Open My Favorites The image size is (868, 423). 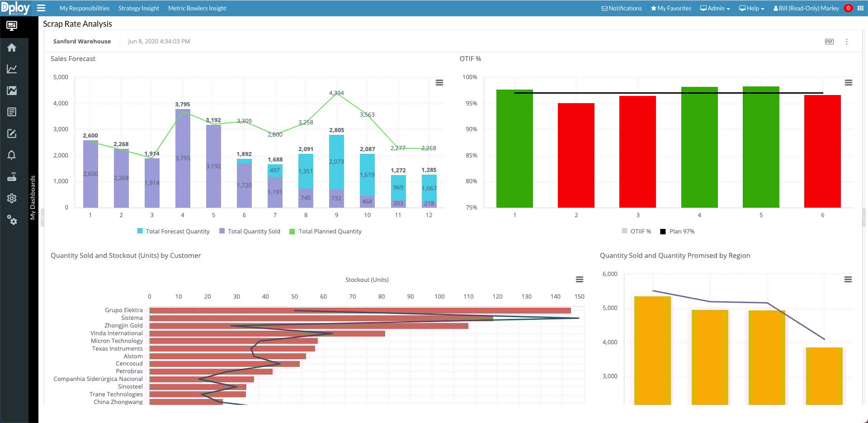tap(671, 8)
